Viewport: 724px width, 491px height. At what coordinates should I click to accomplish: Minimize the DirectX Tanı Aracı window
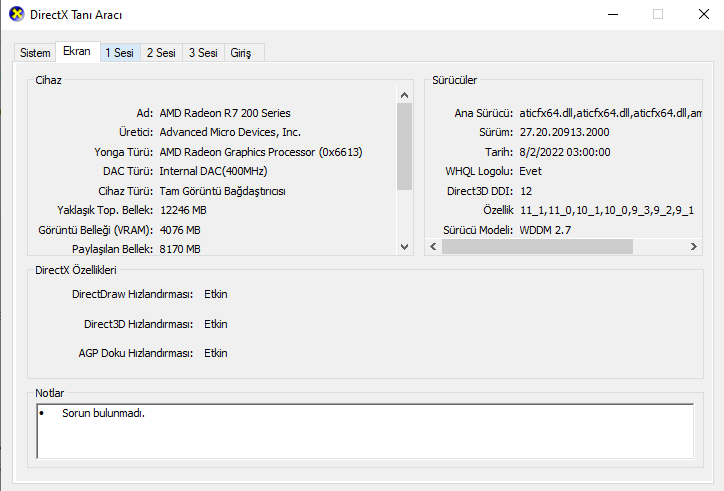pyautogui.click(x=613, y=14)
